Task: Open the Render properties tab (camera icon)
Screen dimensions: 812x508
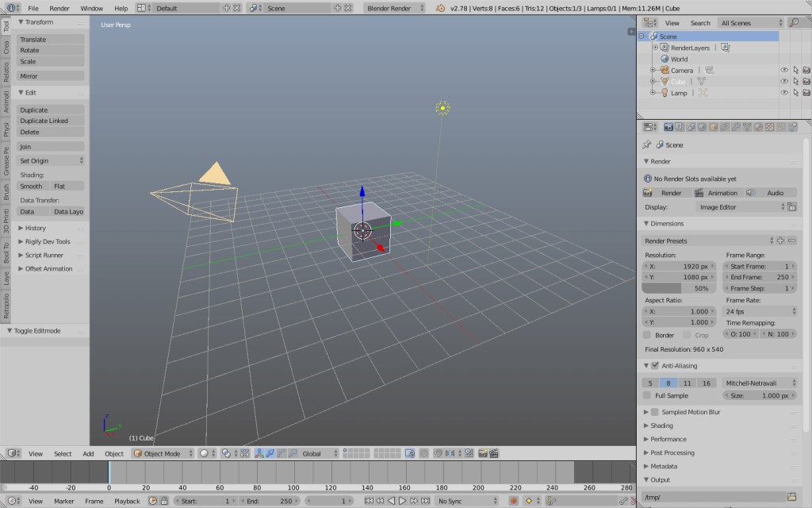Action: tap(669, 127)
